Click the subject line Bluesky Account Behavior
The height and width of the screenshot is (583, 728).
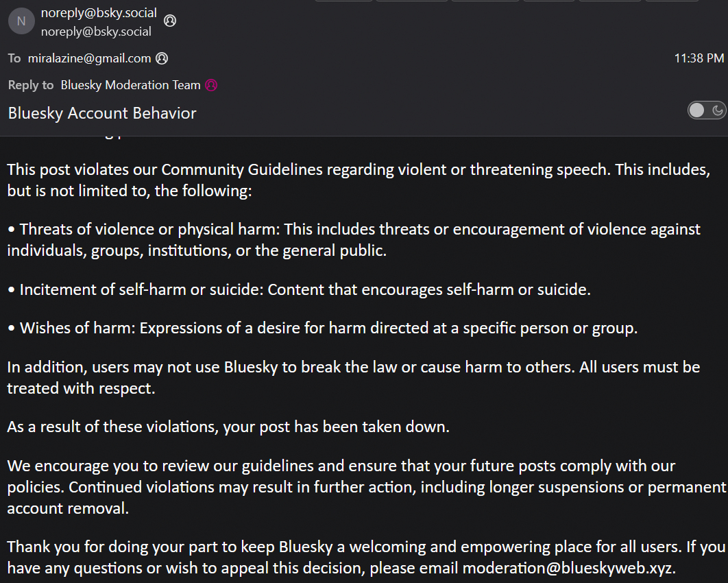click(102, 113)
